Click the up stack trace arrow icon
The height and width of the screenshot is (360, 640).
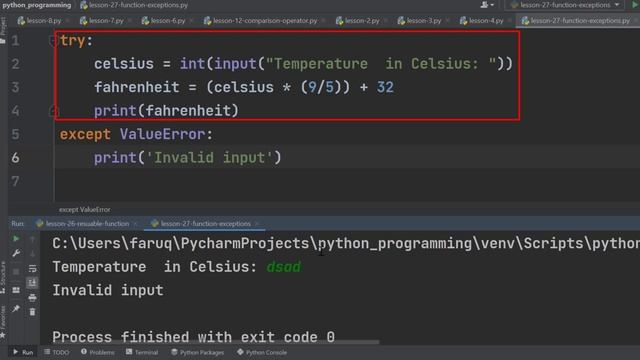pyautogui.click(x=33, y=239)
